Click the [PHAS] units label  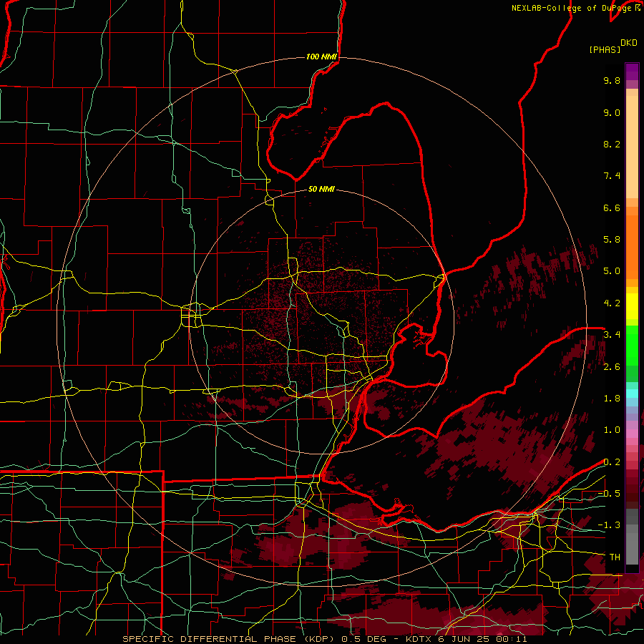tap(605, 49)
